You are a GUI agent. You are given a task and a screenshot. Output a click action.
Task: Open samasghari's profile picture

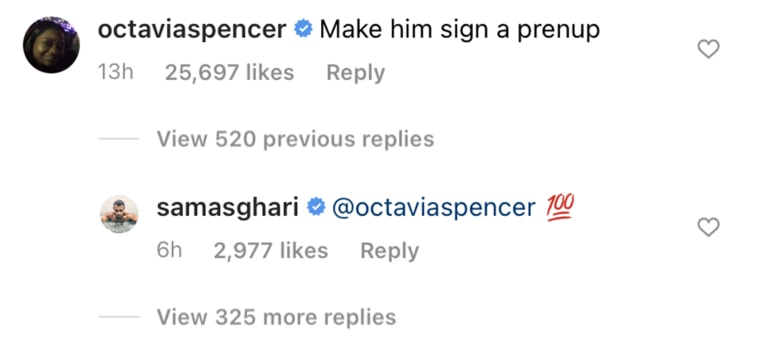(x=119, y=214)
